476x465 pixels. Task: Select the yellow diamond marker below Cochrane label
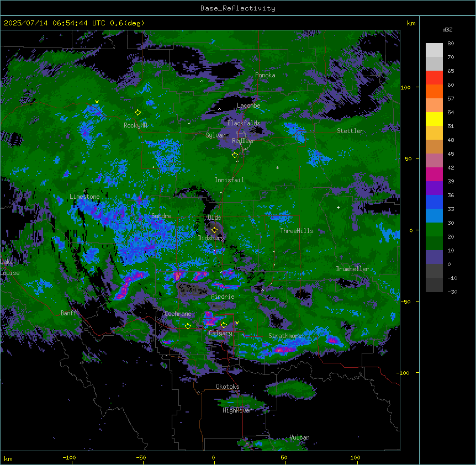point(188,326)
